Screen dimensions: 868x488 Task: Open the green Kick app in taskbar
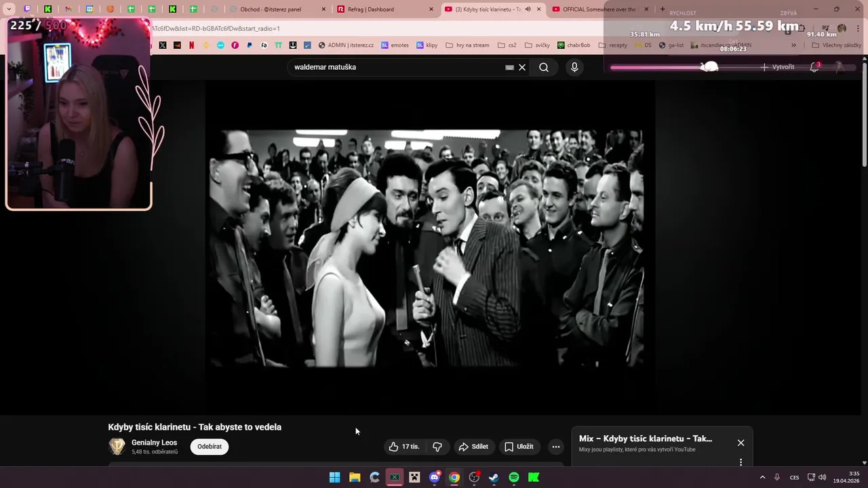pyautogui.click(x=534, y=477)
